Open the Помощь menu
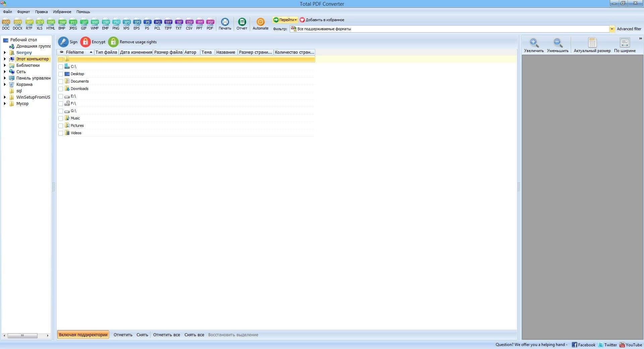 click(x=83, y=12)
